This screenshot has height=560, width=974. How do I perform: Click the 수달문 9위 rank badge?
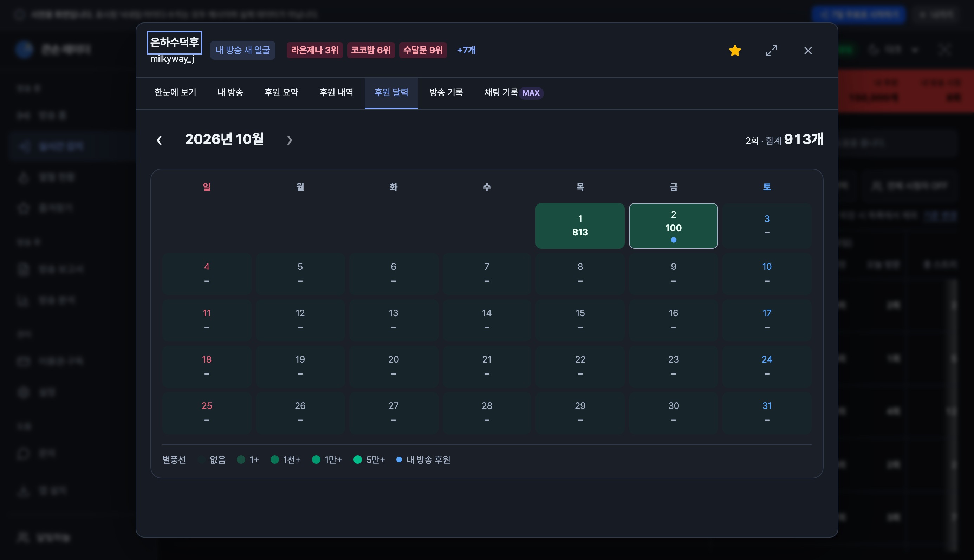423,50
